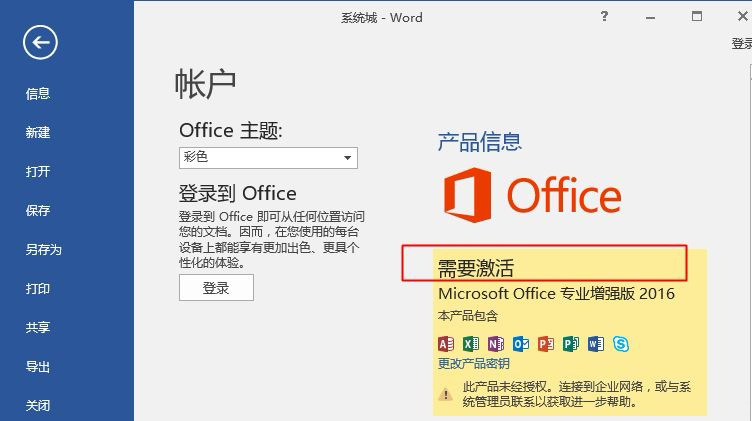Select 打印 in the sidebar

click(x=38, y=289)
